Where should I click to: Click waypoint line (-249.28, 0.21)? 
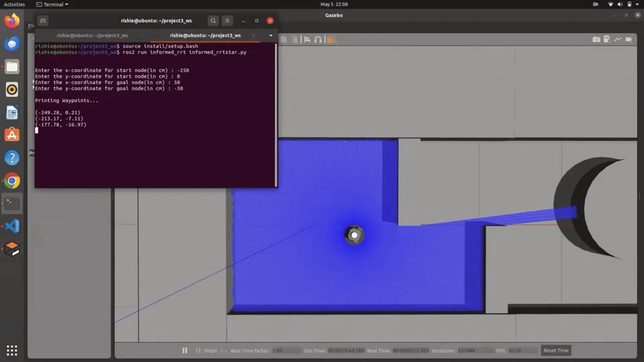(57, 113)
